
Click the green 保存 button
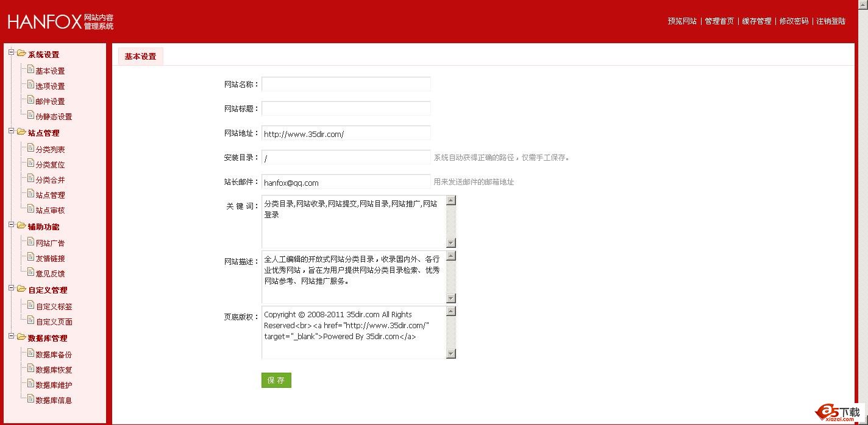coord(276,380)
